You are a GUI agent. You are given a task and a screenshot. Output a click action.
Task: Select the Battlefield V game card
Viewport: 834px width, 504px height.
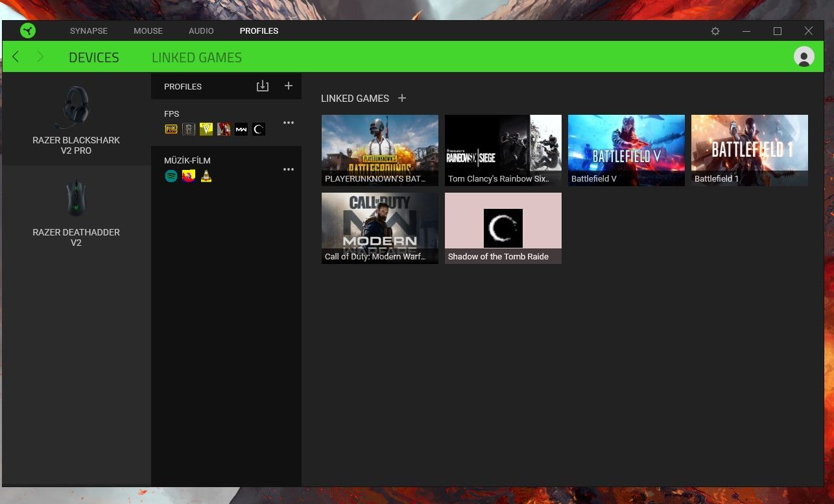click(626, 150)
